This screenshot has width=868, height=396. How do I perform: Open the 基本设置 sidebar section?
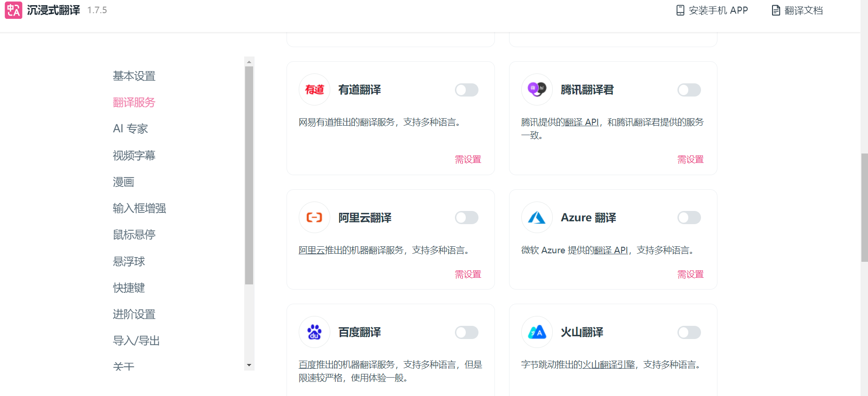point(134,76)
